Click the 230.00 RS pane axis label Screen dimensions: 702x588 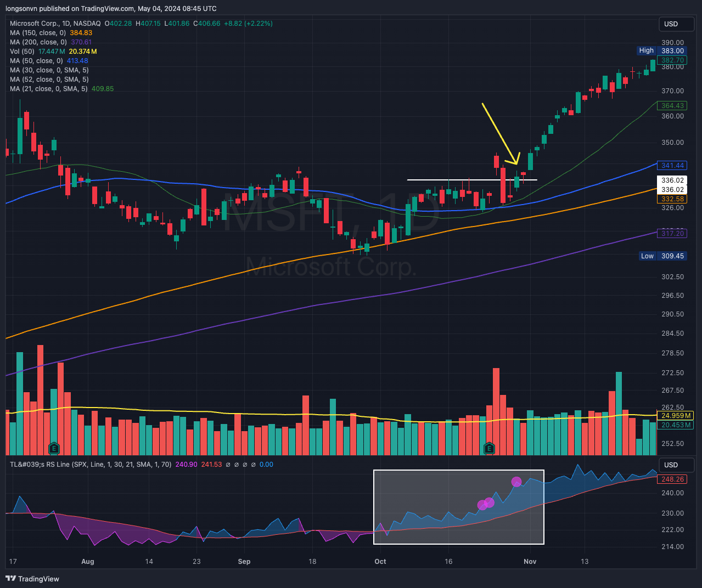pyautogui.click(x=672, y=513)
